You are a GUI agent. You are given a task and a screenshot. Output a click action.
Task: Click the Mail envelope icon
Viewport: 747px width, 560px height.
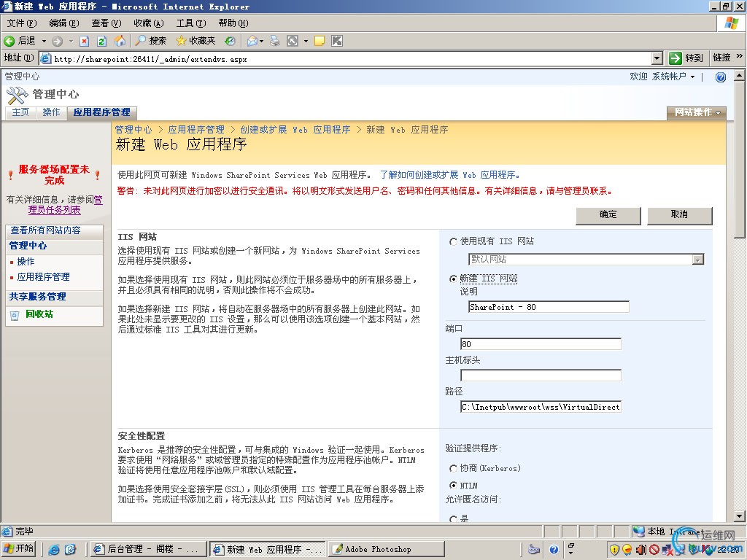pyautogui.click(x=252, y=41)
